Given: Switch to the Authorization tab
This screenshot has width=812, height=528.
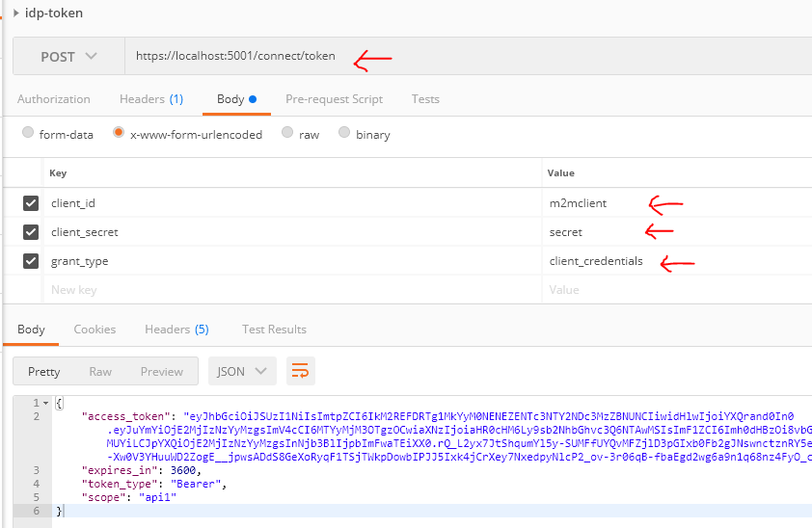Looking at the screenshot, I should click(54, 99).
